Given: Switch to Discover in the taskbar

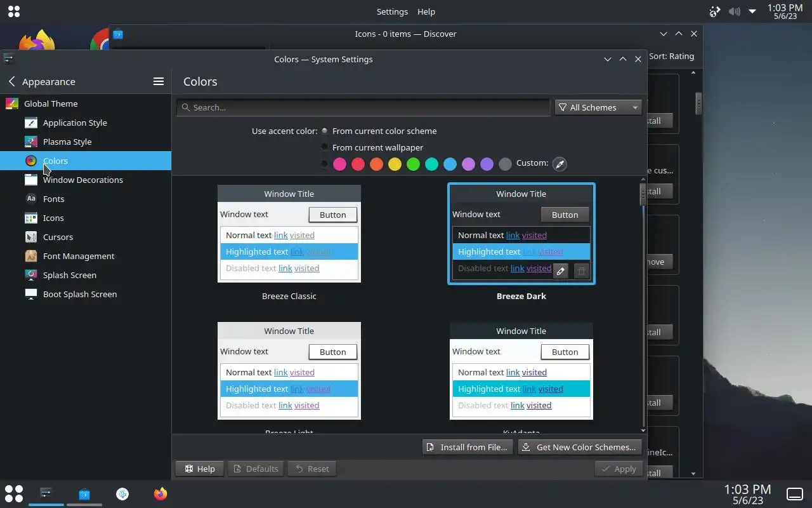Looking at the screenshot, I should [84, 493].
